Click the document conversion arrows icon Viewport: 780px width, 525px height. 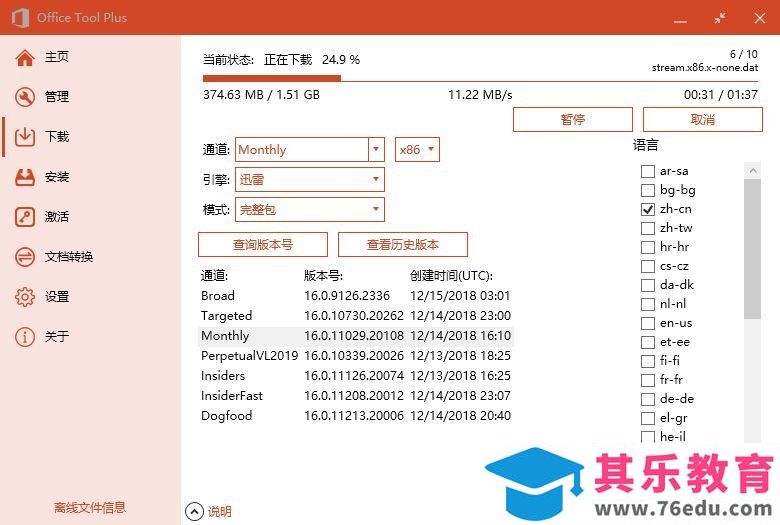point(24,257)
